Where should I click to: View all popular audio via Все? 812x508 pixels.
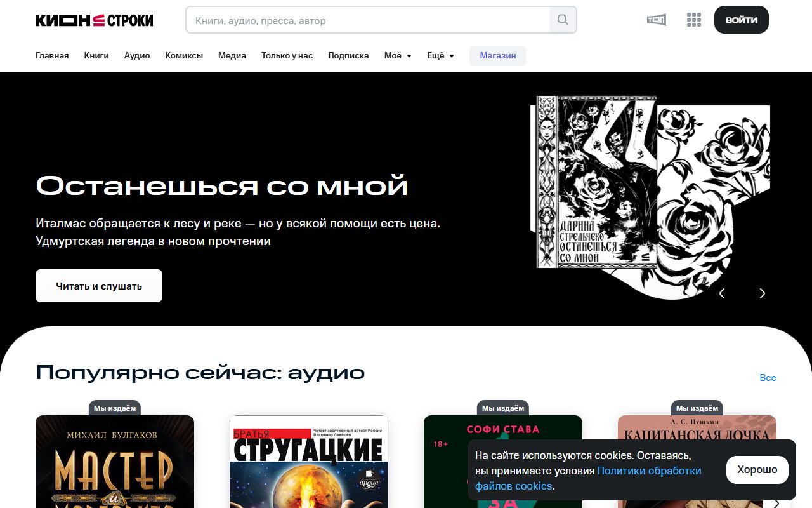pyautogui.click(x=768, y=377)
